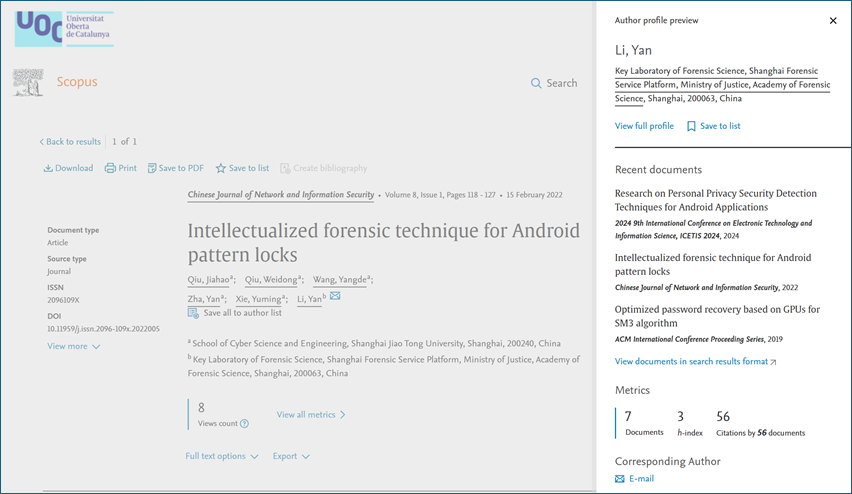Open the Full text options dropdown

(x=222, y=456)
